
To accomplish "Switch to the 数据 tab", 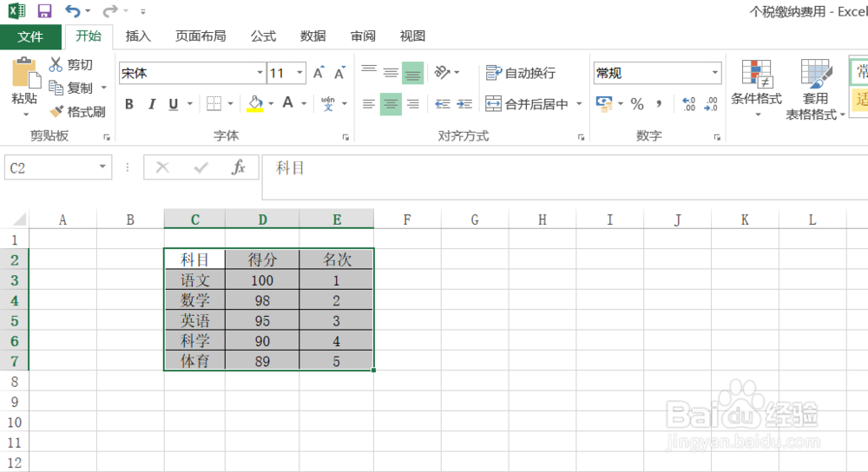I will 312,36.
